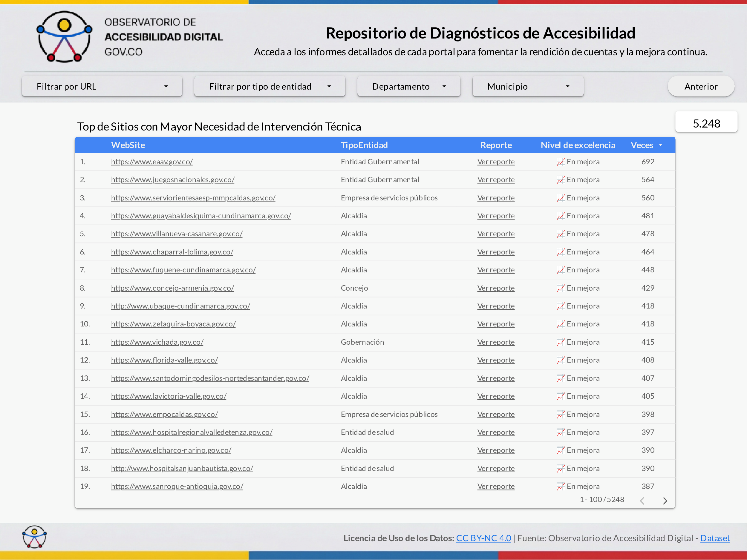Click Ver reporte in the villanueva-casanare row
This screenshot has height=560, width=747.
point(496,234)
